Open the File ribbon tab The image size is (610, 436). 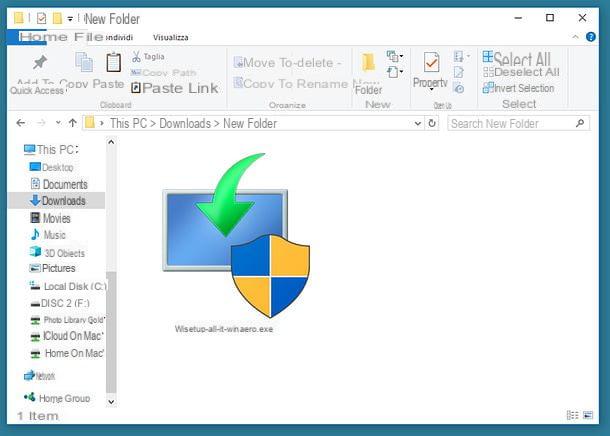(x=89, y=37)
